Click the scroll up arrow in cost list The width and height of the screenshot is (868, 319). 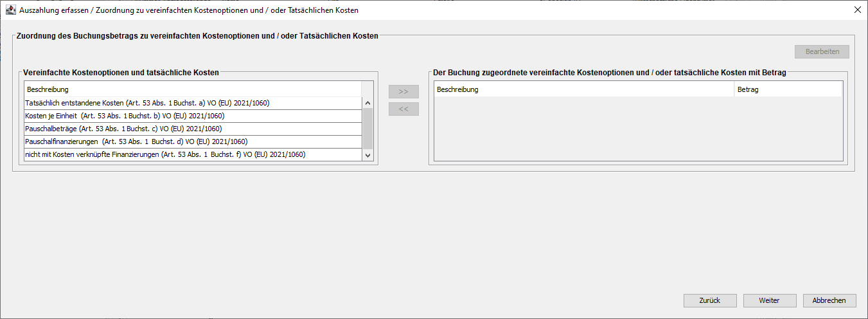tap(368, 103)
